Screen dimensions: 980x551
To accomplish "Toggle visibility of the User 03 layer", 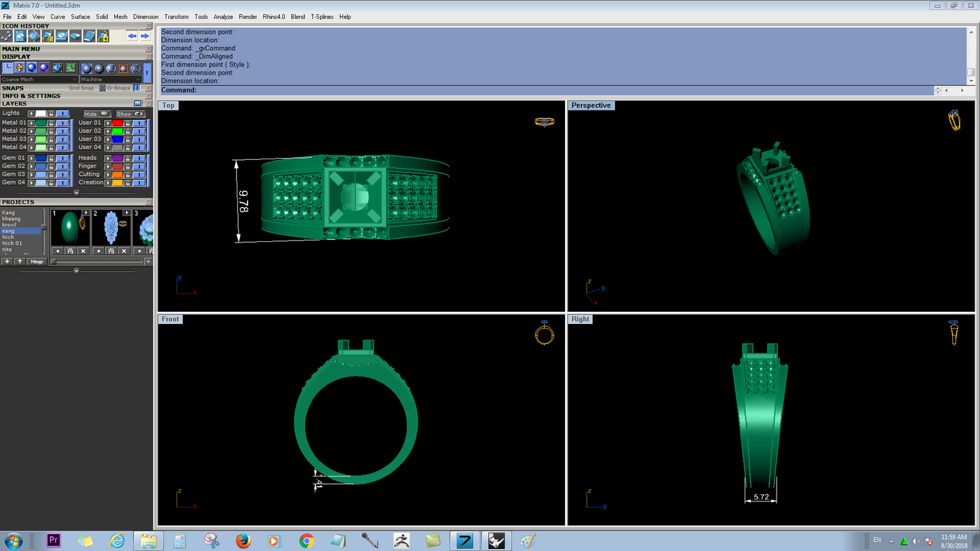I will point(139,139).
